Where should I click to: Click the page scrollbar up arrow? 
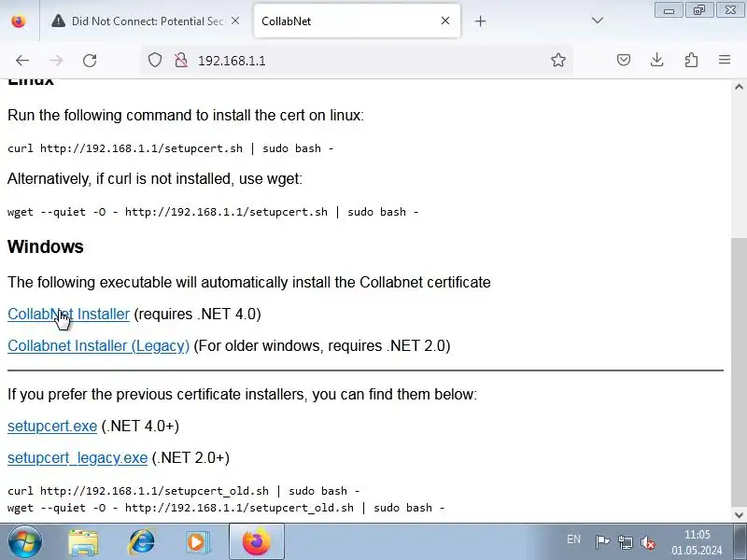point(739,87)
